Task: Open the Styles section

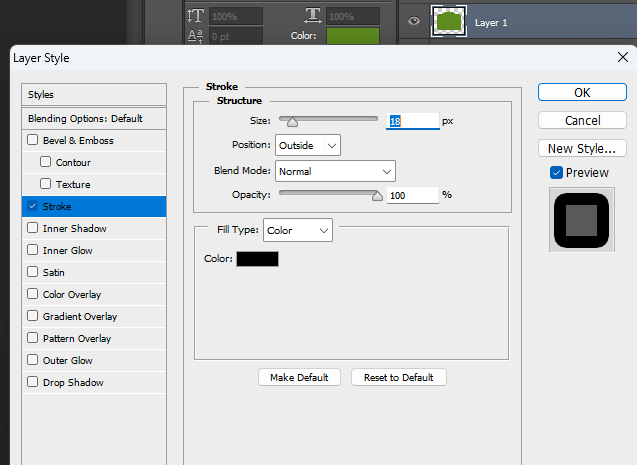Action: (94, 95)
